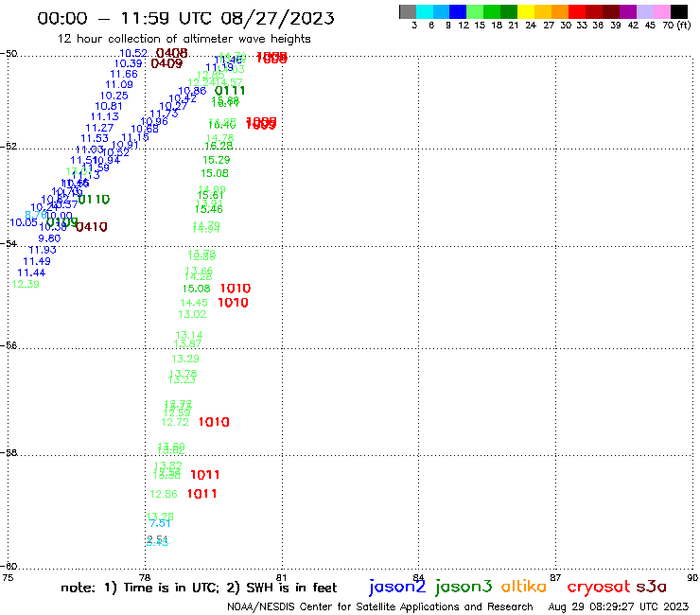Click the dark red time label 0410
This screenshot has height=615, width=700.
[92, 227]
